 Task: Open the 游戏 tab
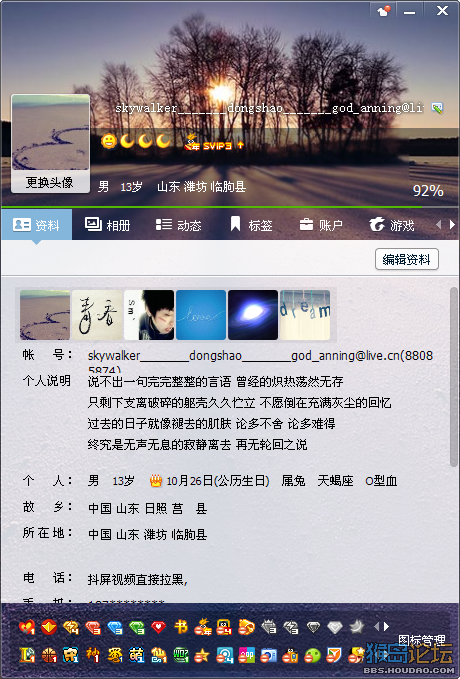(x=392, y=225)
